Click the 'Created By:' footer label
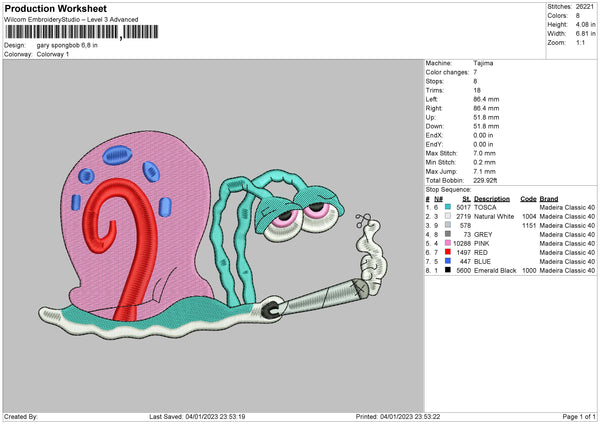Image resolution: width=600 pixels, height=424 pixels. [21, 416]
